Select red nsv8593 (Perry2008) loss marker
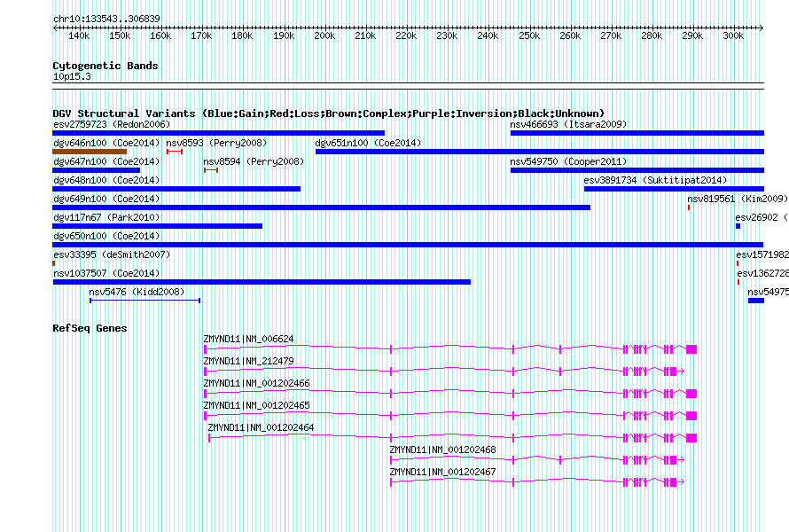This screenshot has width=789, height=532. coord(175,152)
